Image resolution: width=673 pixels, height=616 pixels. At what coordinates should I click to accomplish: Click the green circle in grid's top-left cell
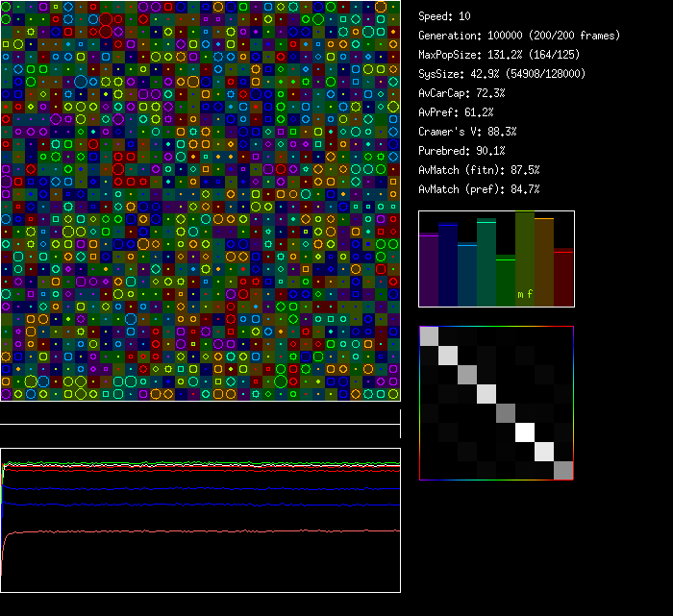(7, 7)
